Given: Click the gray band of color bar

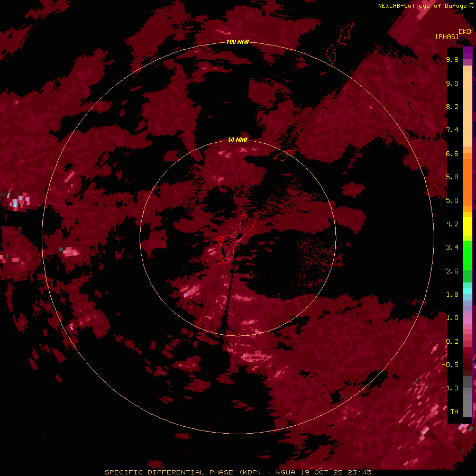Looking at the screenshot, I should 467,396.
